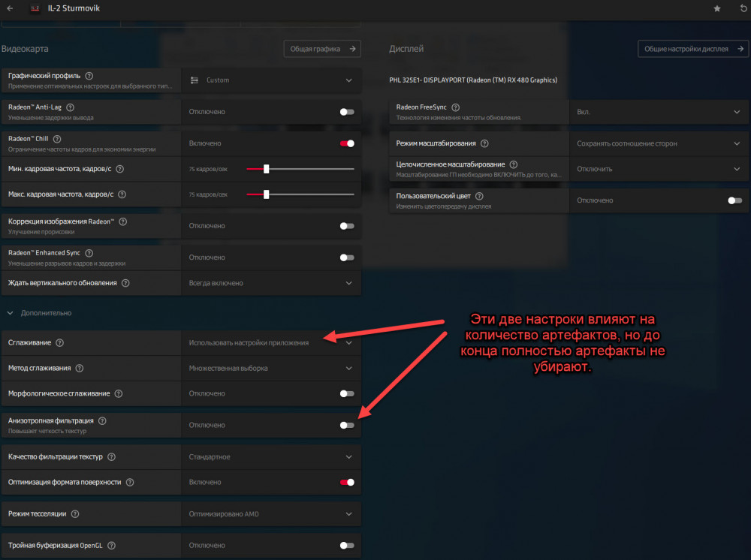Image resolution: width=751 pixels, height=560 pixels.
Task: Open Общие настройки дисплея
Action: pos(692,48)
